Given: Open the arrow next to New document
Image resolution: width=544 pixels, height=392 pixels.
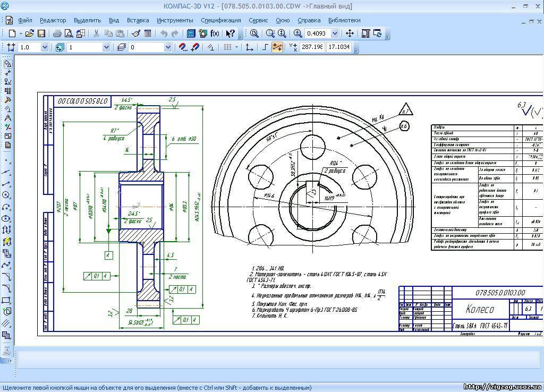Looking at the screenshot, I should coord(21,33).
